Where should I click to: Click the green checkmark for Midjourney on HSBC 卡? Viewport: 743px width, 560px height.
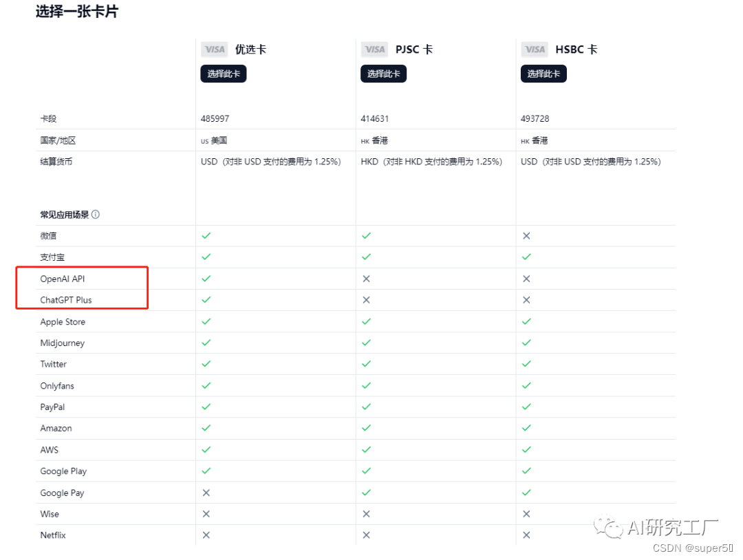[x=526, y=343]
